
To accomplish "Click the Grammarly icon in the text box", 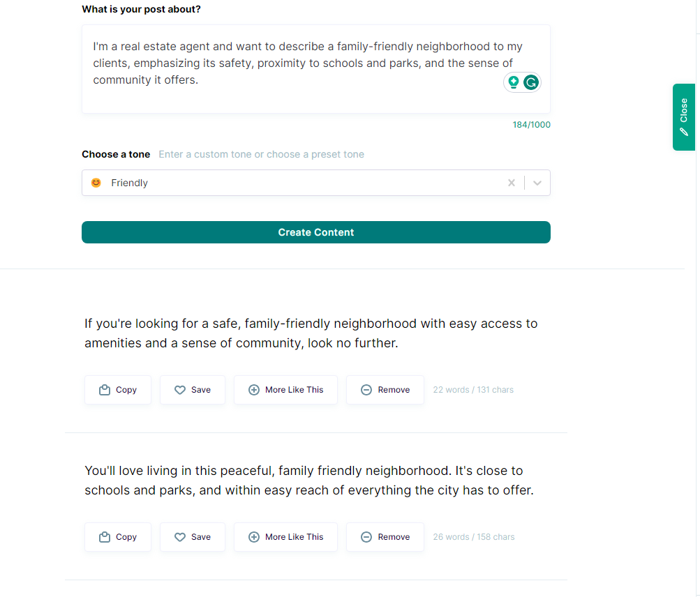I will [531, 83].
